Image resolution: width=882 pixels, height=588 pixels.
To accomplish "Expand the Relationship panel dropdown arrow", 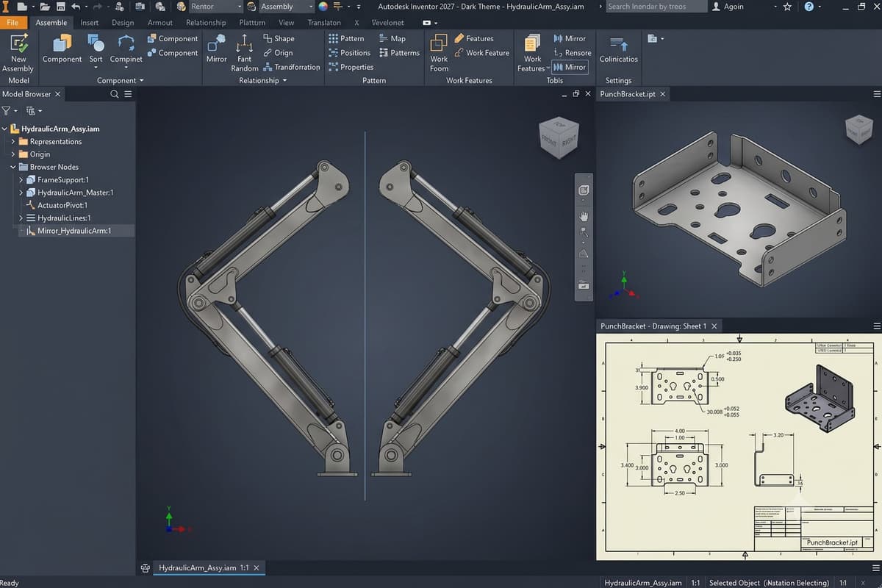I will click(284, 80).
